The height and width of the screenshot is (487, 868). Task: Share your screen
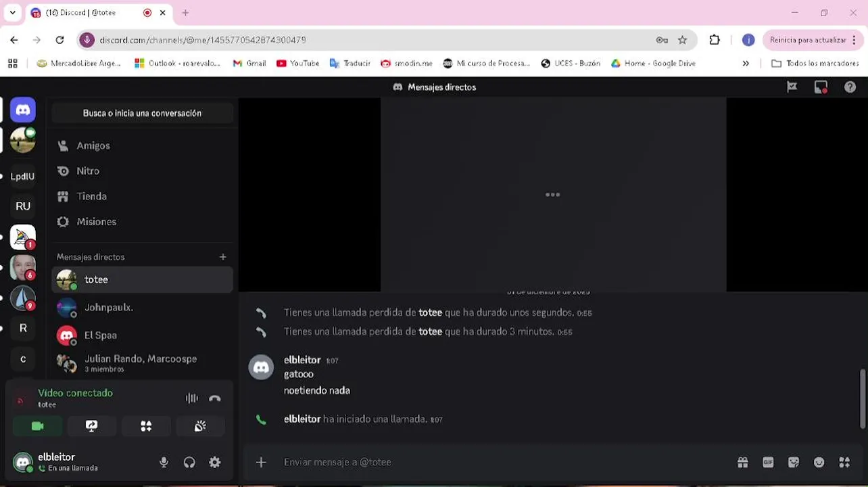click(x=92, y=426)
